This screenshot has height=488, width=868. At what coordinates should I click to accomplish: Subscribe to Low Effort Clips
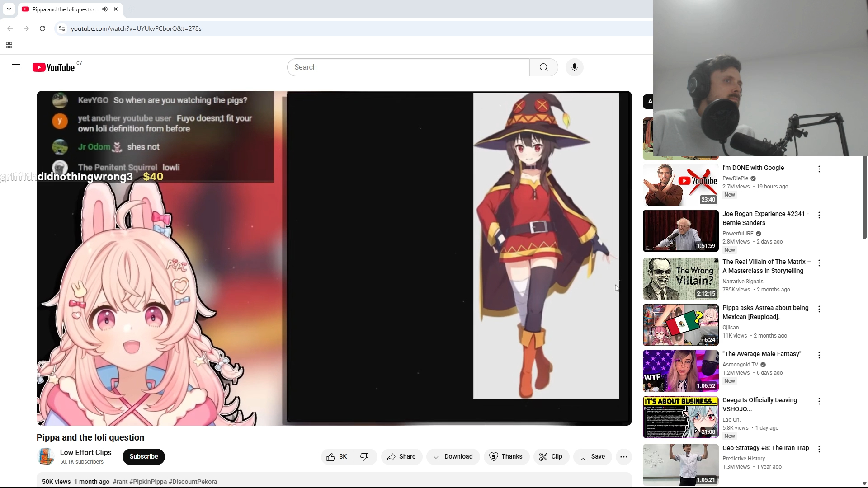pyautogui.click(x=143, y=457)
